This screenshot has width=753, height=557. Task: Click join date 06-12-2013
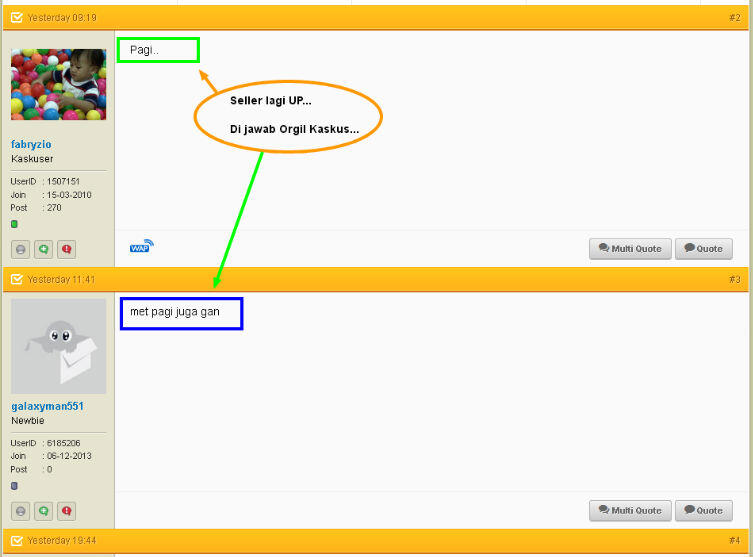point(69,456)
